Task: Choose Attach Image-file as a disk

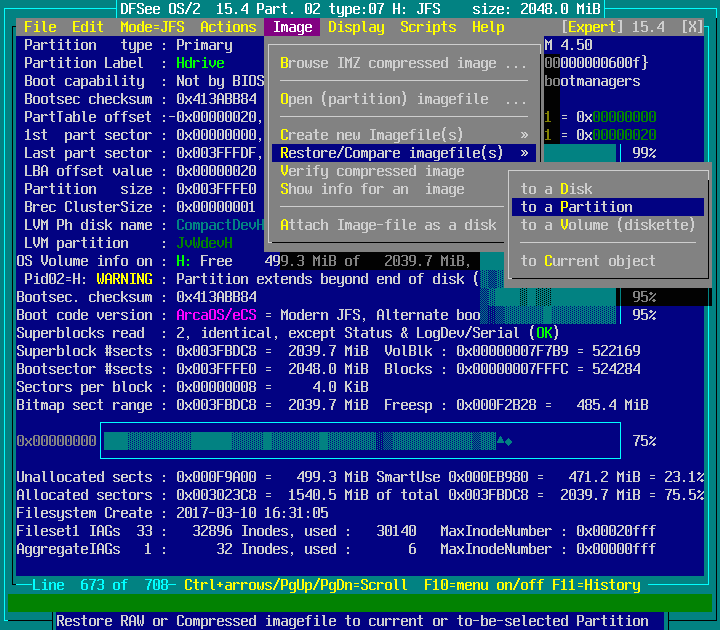Action: (388, 225)
